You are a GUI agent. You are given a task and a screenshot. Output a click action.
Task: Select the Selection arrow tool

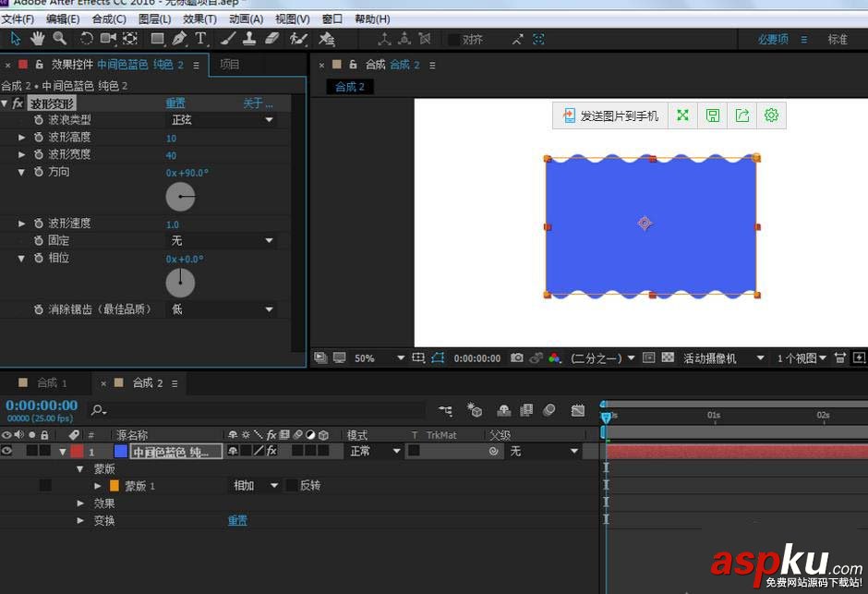click(x=15, y=39)
